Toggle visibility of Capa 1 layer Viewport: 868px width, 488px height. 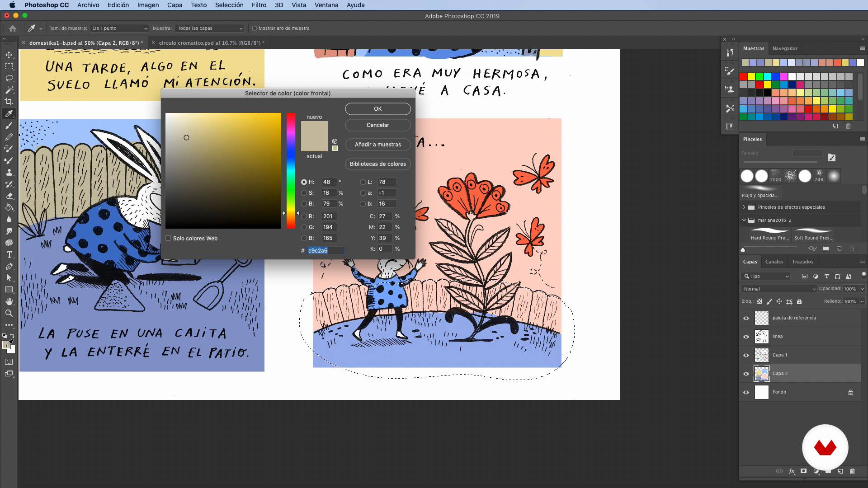746,355
